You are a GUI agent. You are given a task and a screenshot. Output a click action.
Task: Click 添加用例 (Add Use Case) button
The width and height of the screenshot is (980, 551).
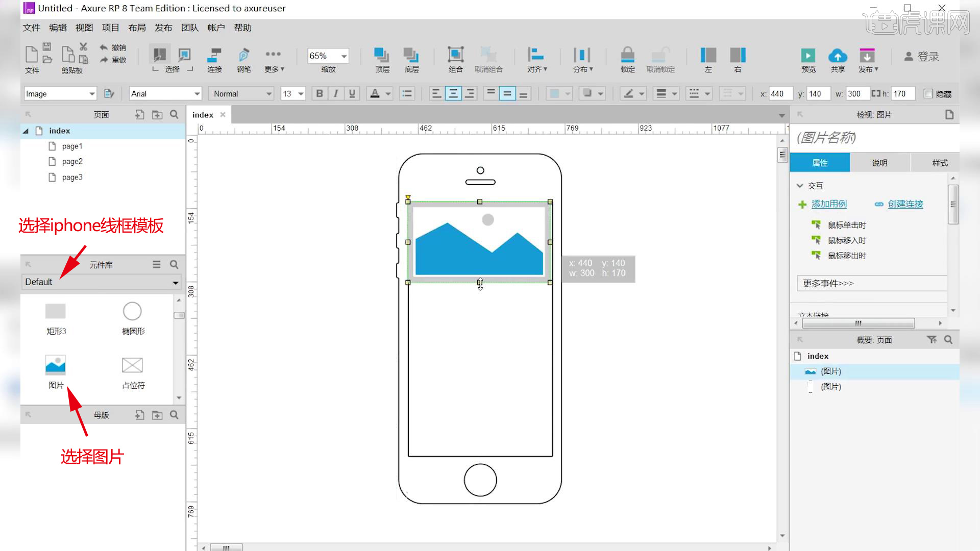(x=829, y=203)
